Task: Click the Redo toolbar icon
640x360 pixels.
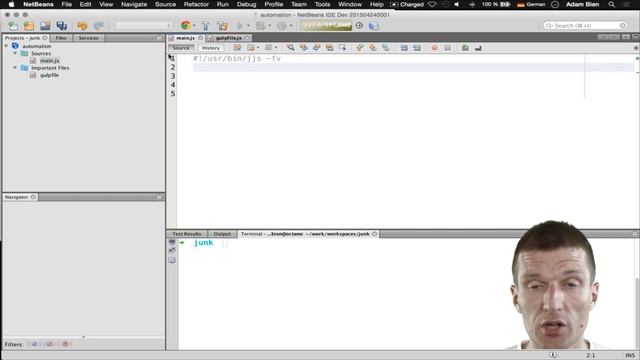Action: tap(98, 26)
